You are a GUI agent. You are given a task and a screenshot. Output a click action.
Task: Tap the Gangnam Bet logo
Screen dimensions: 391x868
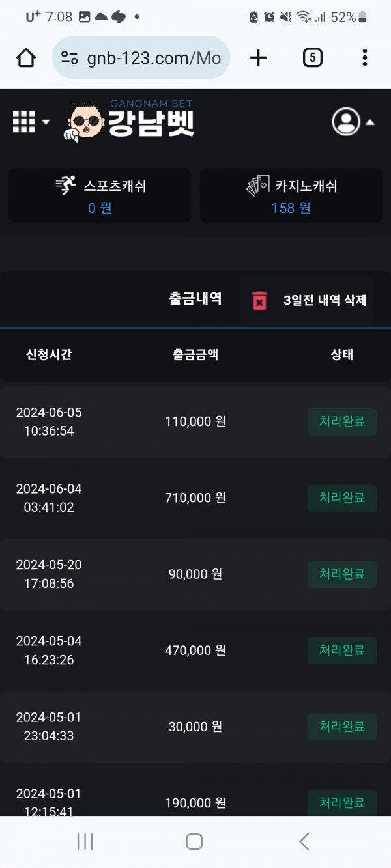tap(129, 120)
